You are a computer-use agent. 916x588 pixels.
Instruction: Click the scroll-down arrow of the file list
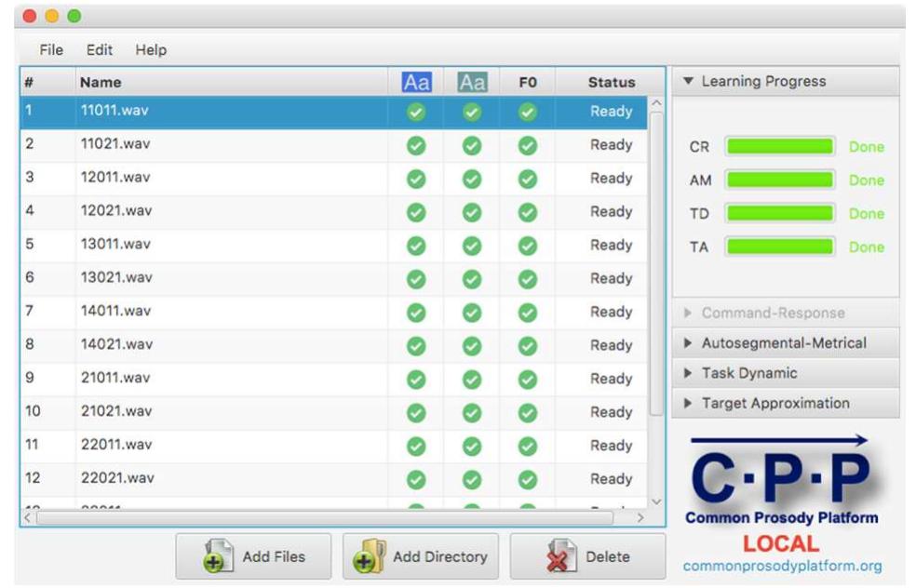point(656,502)
